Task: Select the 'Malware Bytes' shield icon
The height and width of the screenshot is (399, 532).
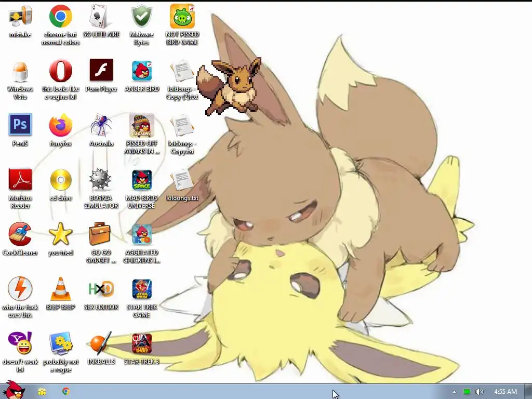Action: 141,16
